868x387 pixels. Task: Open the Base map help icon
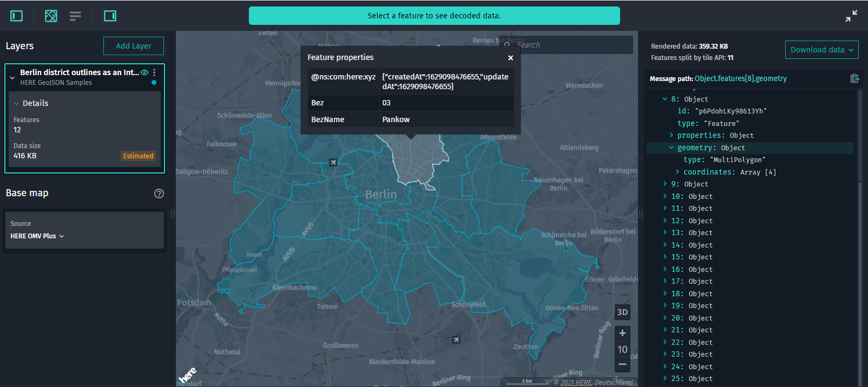(159, 193)
